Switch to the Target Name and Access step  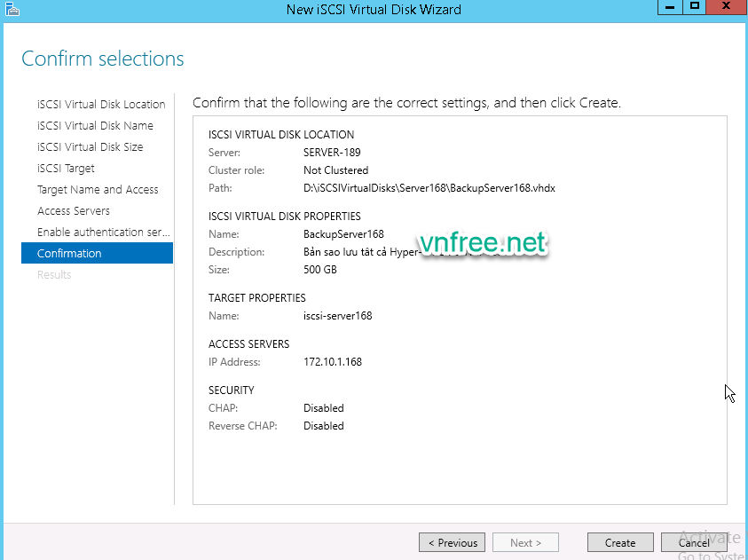pos(98,190)
